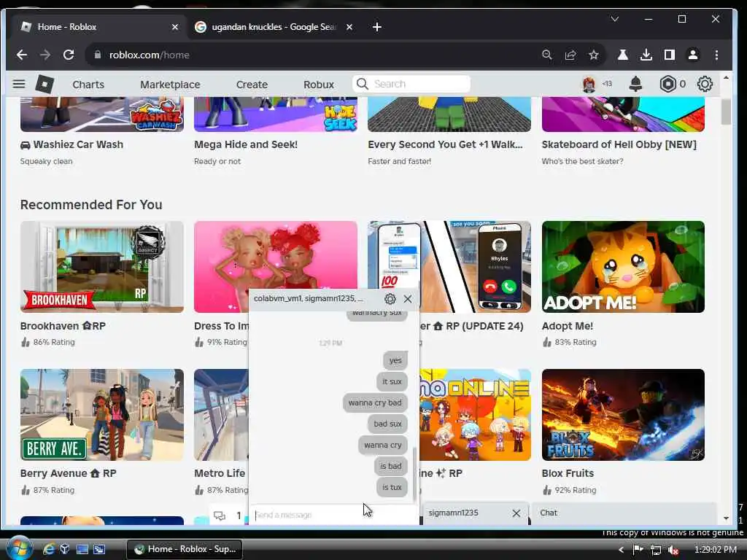Screen dimensions: 747x560
Task: Open the Berry Avenue RP thumbnail
Action: (102, 415)
